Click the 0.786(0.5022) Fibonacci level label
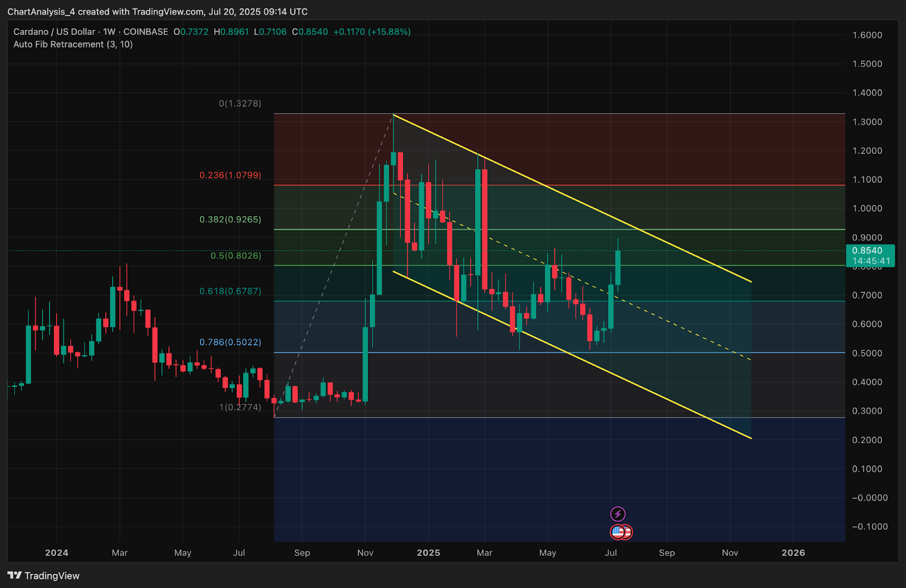 (230, 342)
